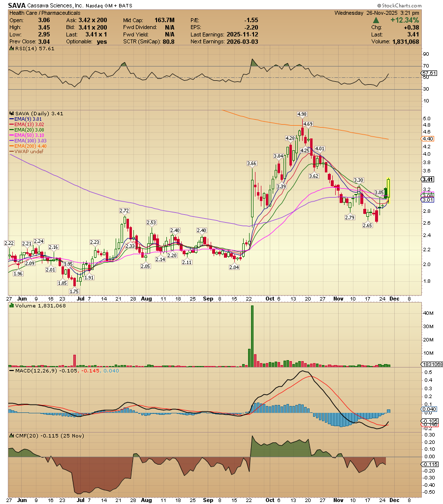Click the SCTR (SmlCap) value 80.8
This screenshot has height=504, width=443.
point(169,42)
